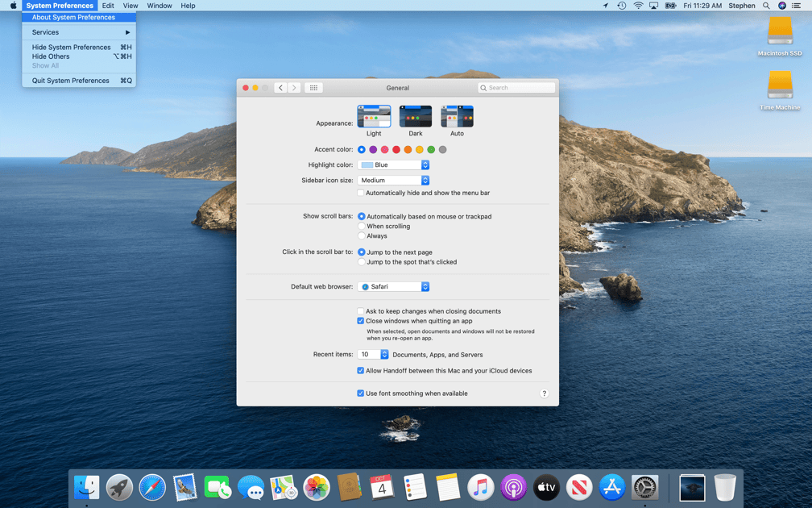Choose Hide System Preferences menu item

(x=79, y=47)
